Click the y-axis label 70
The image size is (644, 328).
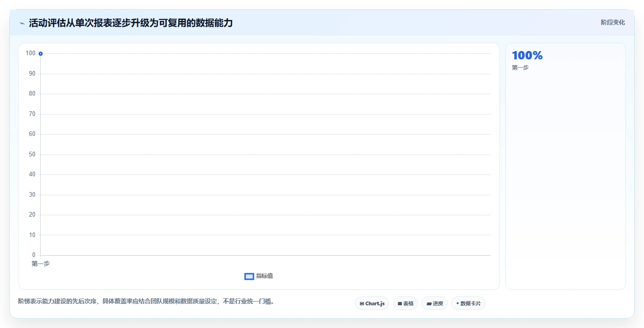pyautogui.click(x=32, y=114)
